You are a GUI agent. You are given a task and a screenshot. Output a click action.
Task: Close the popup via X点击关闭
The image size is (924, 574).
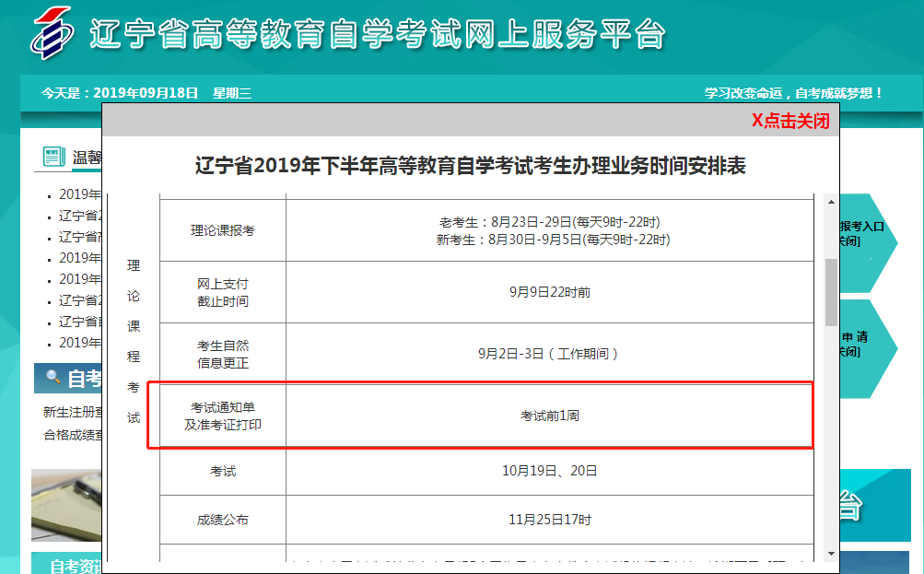[x=789, y=121]
